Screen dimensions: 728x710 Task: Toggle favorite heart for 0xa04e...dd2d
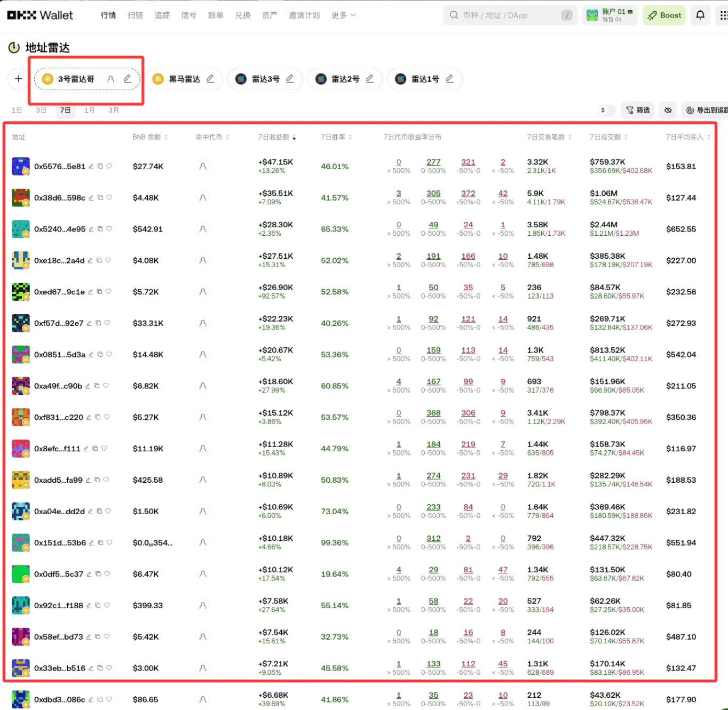(108, 511)
